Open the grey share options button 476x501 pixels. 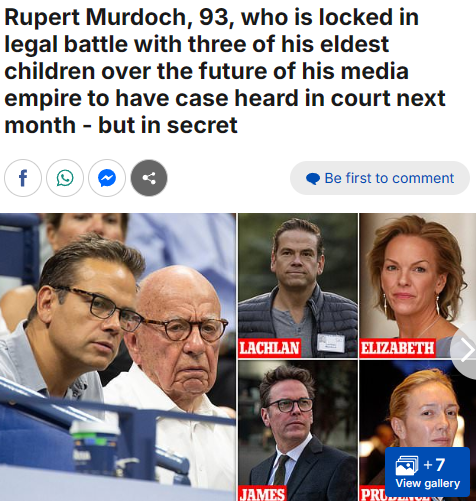[149, 178]
